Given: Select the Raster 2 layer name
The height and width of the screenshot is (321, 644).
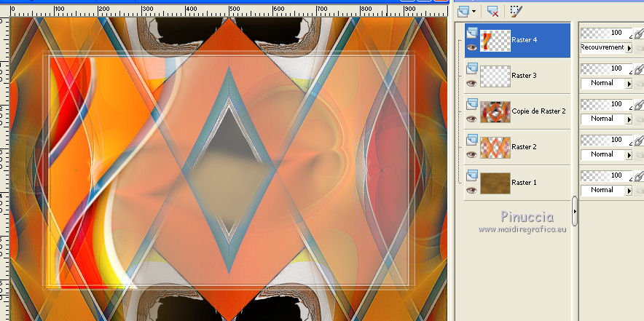Looking at the screenshot, I should click(x=525, y=147).
